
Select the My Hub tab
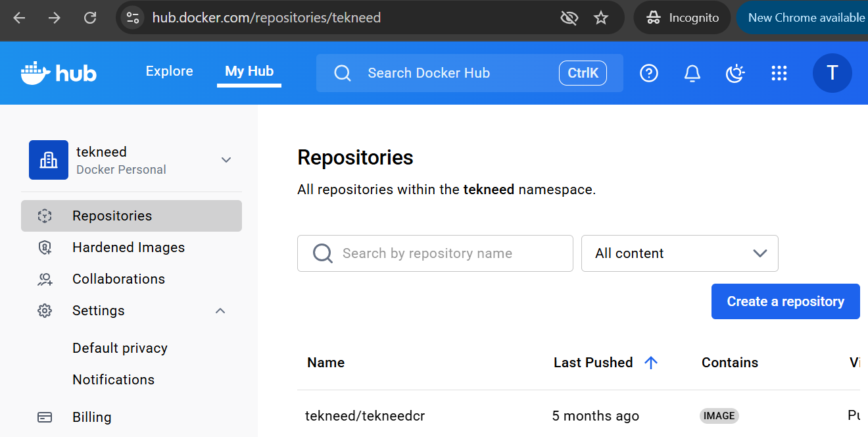(x=249, y=71)
